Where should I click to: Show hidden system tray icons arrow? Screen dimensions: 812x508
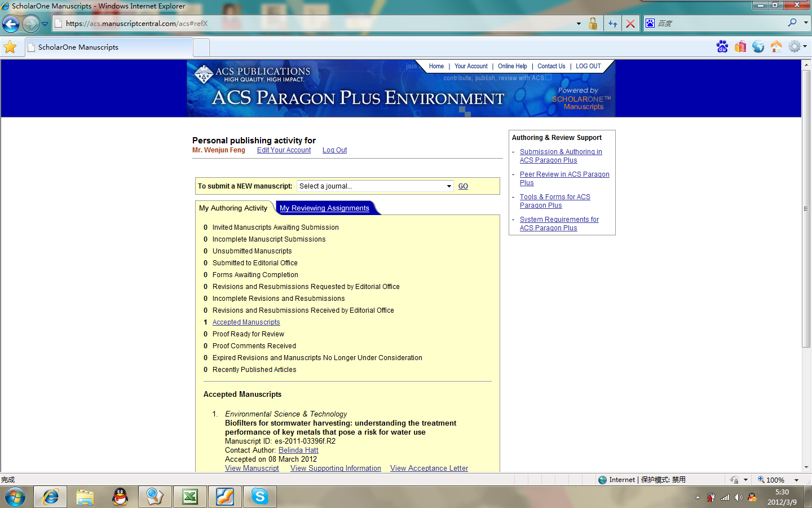(698, 497)
